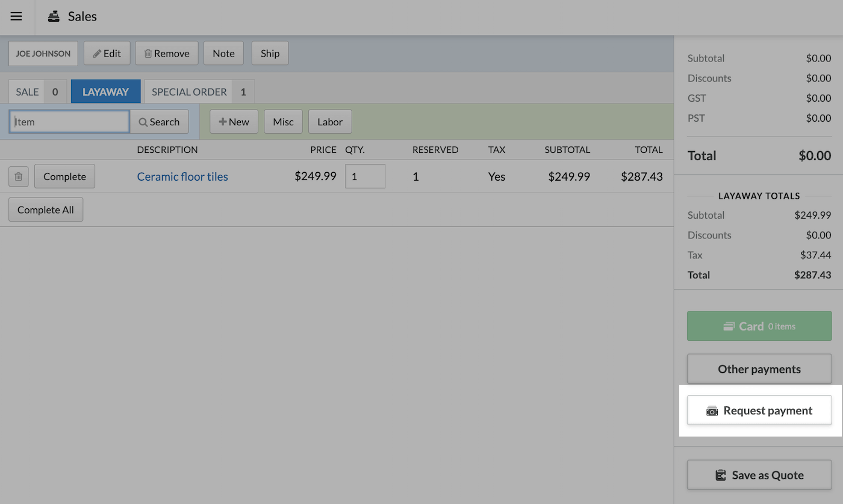Click Complete All for layaway items
The height and width of the screenshot is (504, 843).
[45, 209]
